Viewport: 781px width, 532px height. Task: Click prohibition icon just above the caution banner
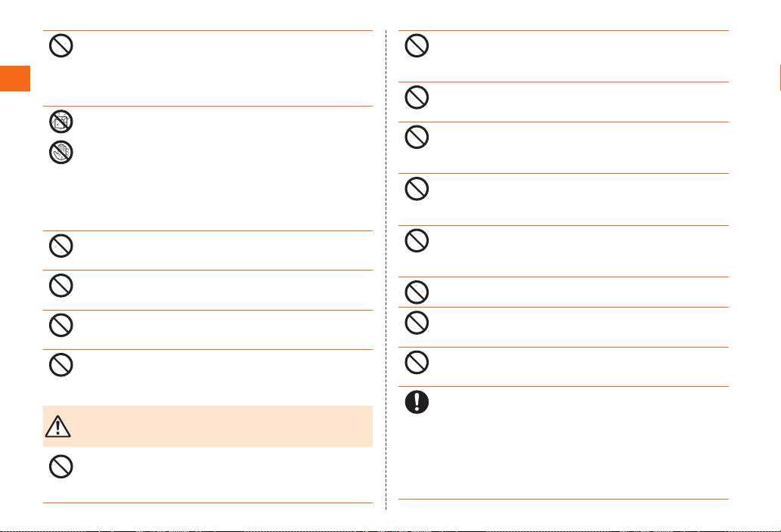click(x=61, y=365)
